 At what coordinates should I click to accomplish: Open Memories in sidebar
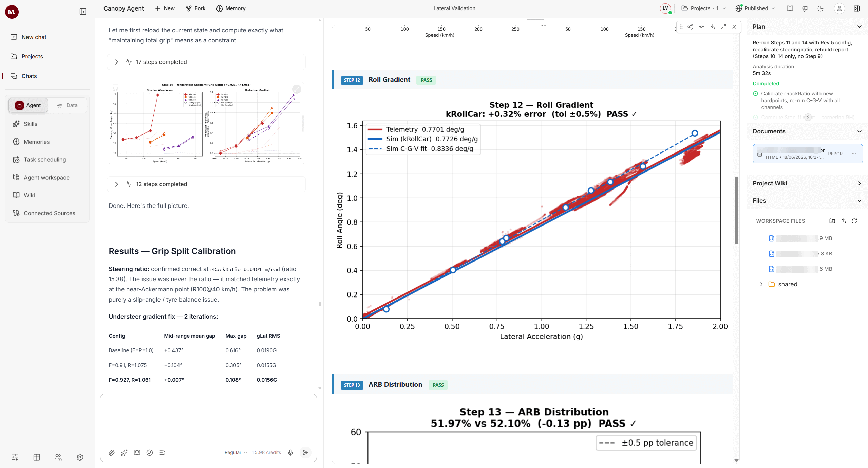[37, 142]
